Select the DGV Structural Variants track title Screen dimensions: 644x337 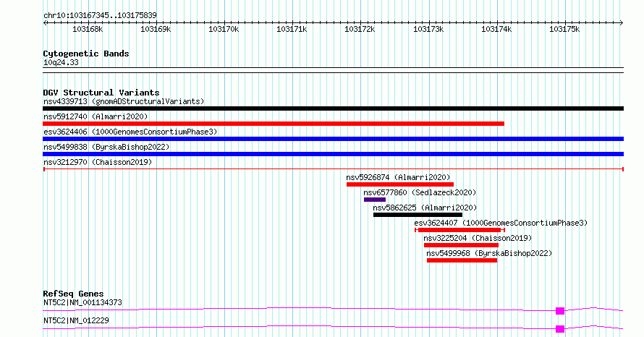coord(101,93)
